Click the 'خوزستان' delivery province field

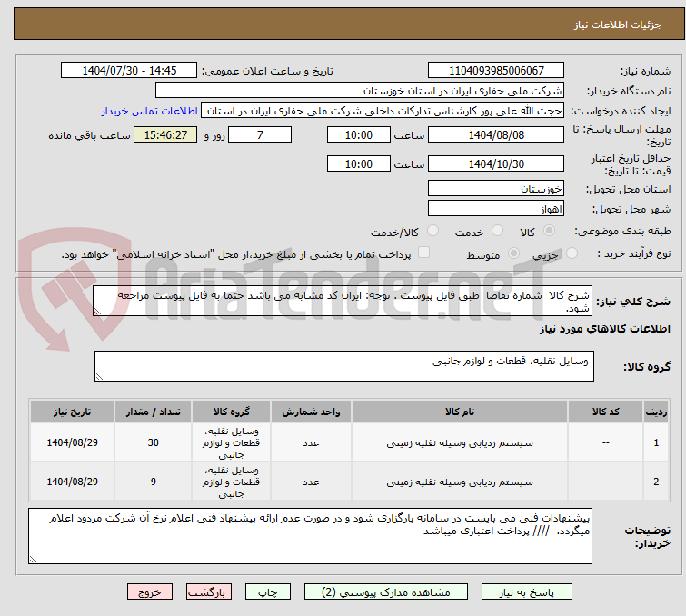pos(495,189)
